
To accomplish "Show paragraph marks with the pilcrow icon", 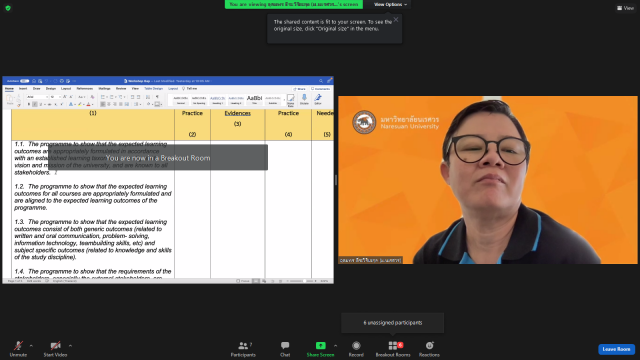I will point(157,97).
